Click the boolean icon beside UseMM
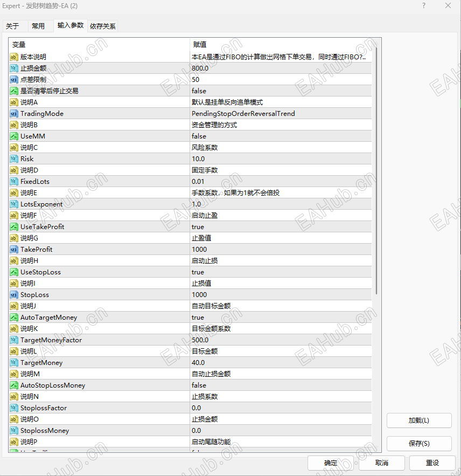The image size is (461, 476). pos(13,136)
